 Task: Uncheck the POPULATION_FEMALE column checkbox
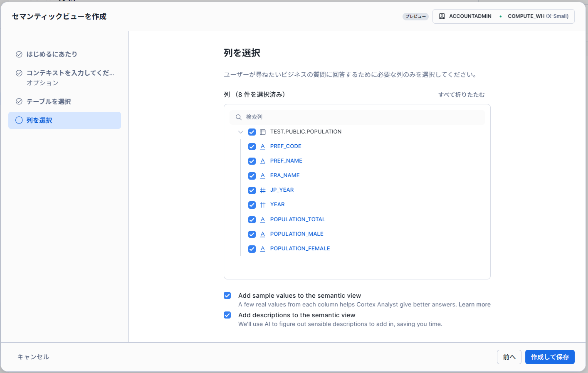coord(252,249)
